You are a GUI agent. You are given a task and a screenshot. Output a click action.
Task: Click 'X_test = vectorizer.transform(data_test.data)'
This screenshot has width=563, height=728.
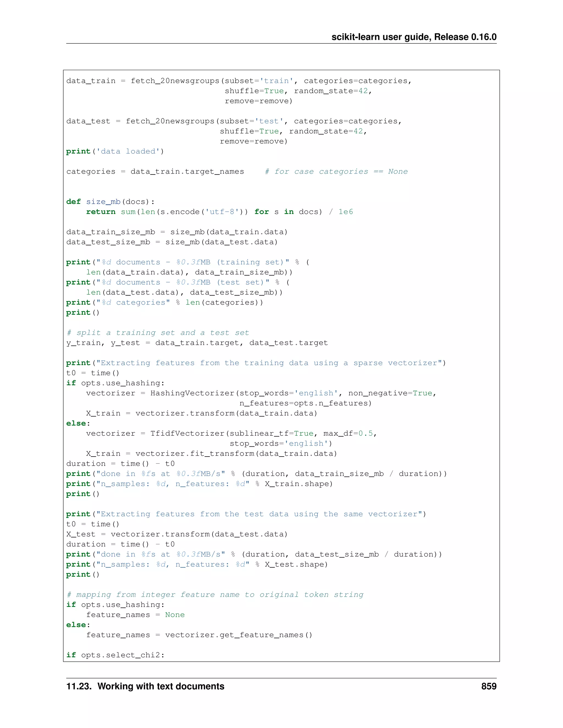[177, 534]
